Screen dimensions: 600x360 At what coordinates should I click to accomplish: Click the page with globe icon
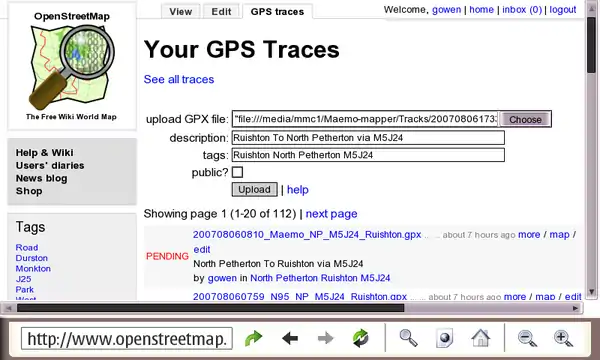tap(444, 338)
